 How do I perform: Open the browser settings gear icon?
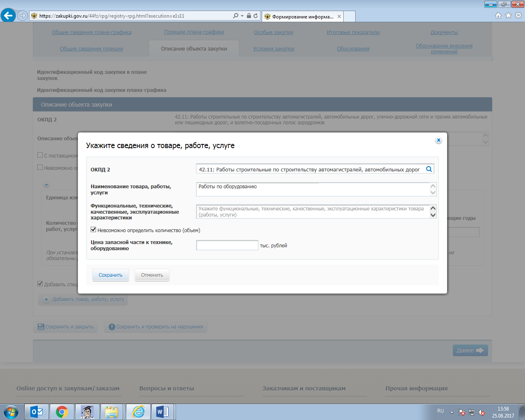(x=518, y=16)
